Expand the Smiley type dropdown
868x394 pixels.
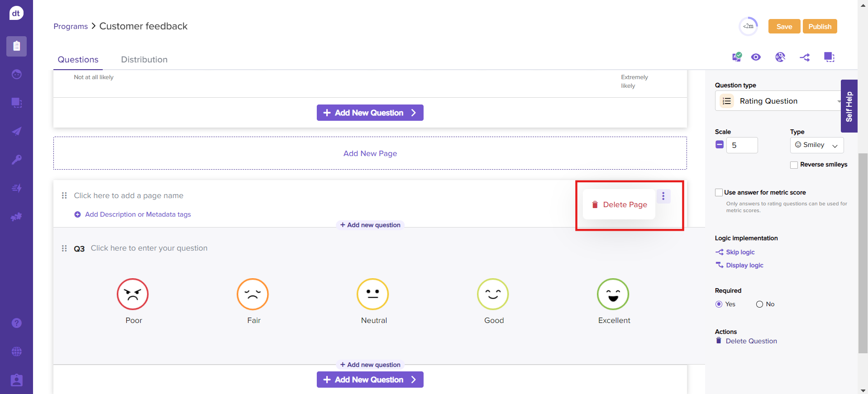pos(816,145)
